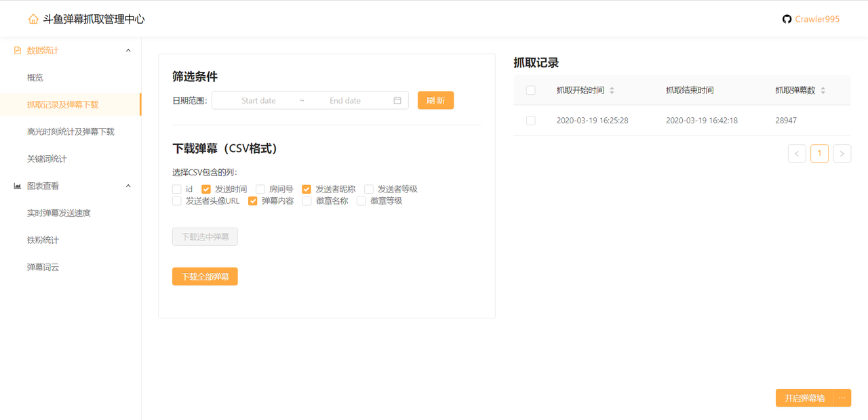This screenshot has width=868, height=420.
Task: Click the 图表查看 chart icon in the sidebar
Action: [18, 186]
